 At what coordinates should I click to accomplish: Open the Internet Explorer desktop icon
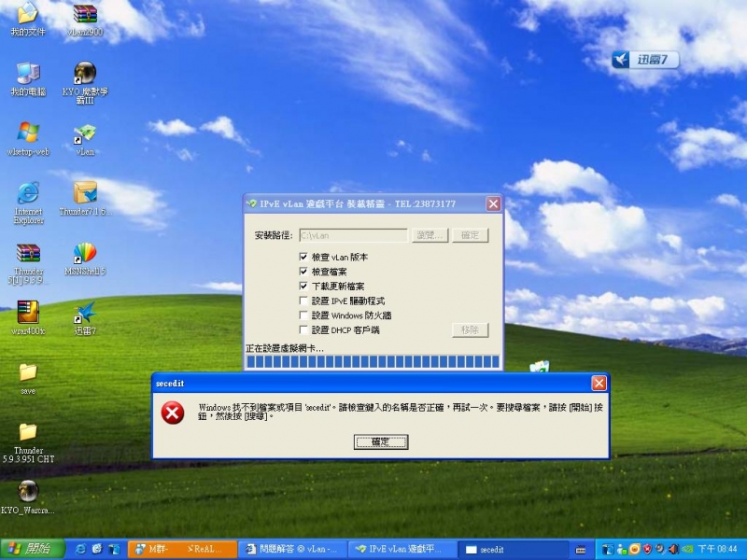point(28,195)
